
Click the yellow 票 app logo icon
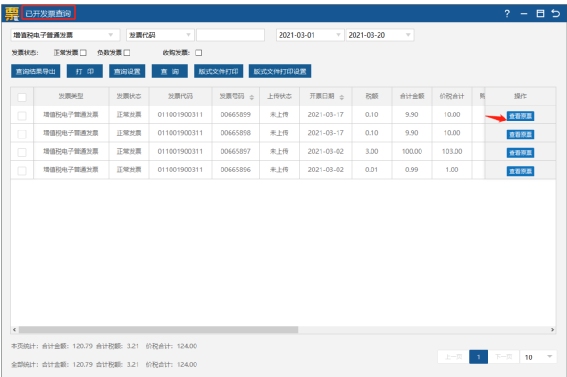coord(12,14)
